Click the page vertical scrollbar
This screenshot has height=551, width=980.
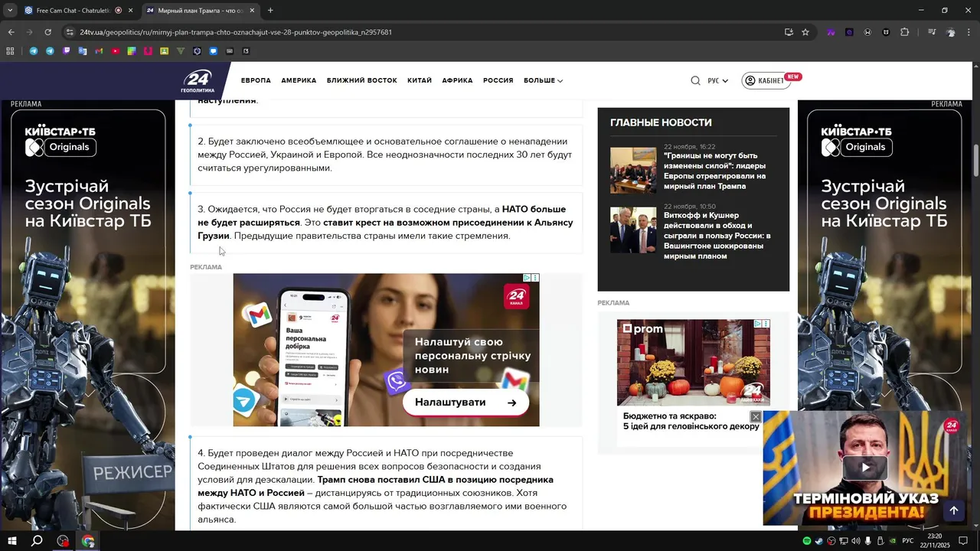coord(976,159)
